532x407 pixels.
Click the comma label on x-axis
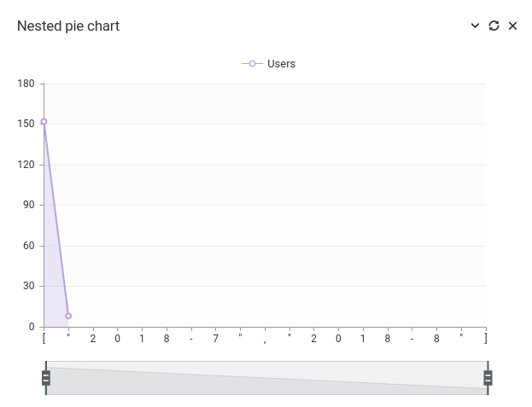(x=265, y=339)
